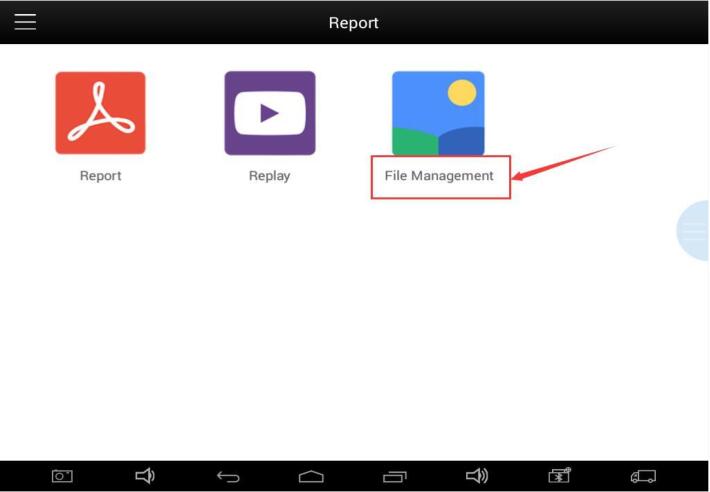
Task: Click the File Management label
Action: click(x=439, y=176)
